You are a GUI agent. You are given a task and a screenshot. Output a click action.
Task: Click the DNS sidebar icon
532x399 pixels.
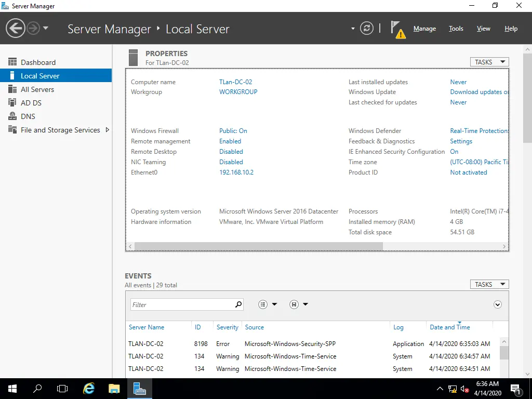12,116
